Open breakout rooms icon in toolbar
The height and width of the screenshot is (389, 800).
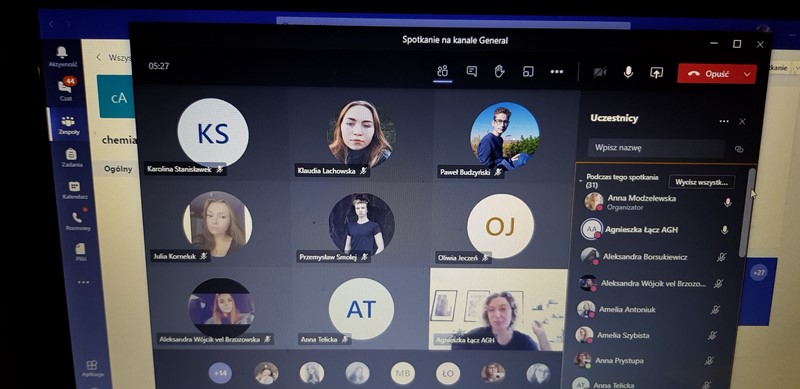click(x=528, y=72)
